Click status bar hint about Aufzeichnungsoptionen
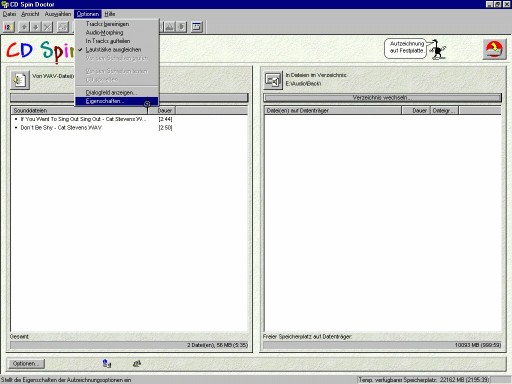The image size is (512, 384). (66, 380)
